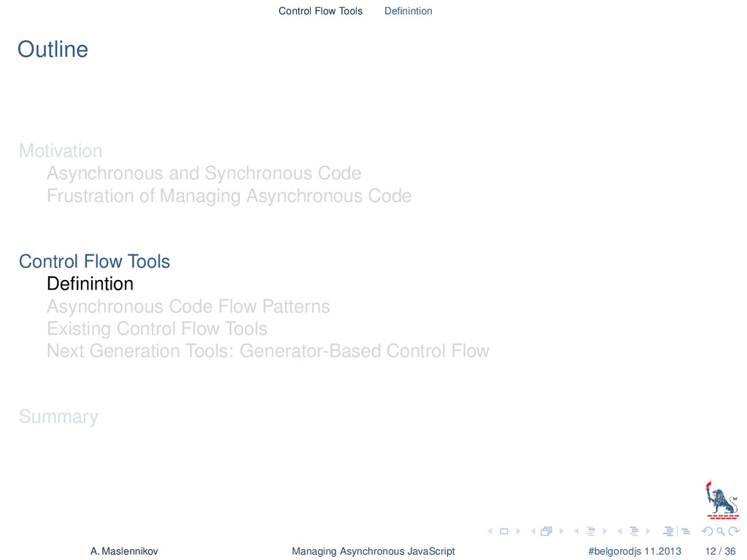Click the section navigation icon
The width and height of the screenshot is (747, 560).
point(634,532)
